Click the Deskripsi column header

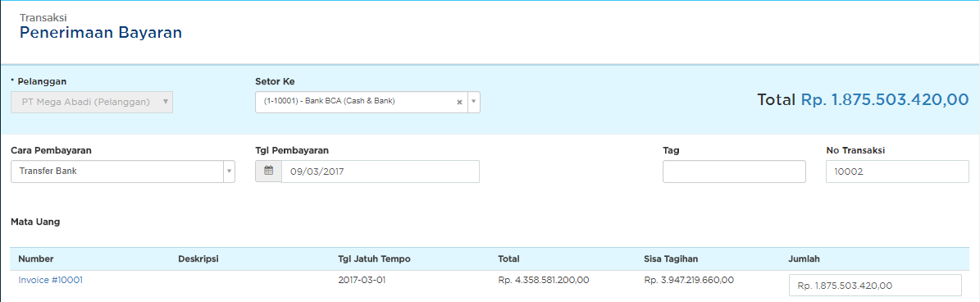(198, 259)
